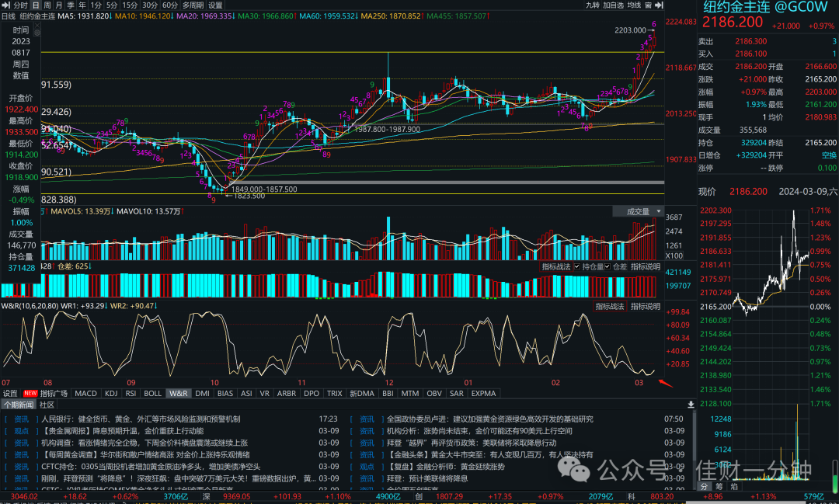Switch to the ASI indicator tab
Viewport: 839px width, 504px height.
point(246,393)
